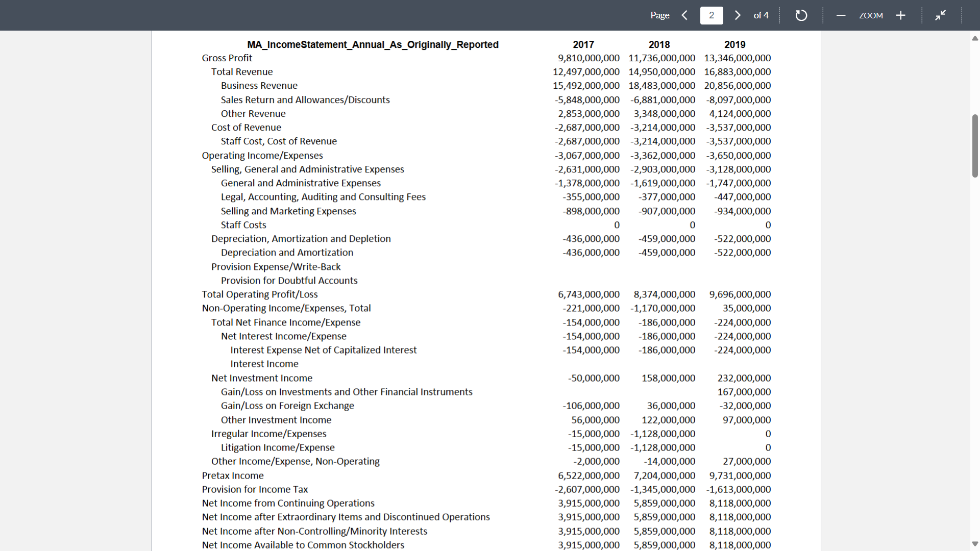980x551 pixels.
Task: Click the Net Investment Income row label
Action: (x=262, y=378)
